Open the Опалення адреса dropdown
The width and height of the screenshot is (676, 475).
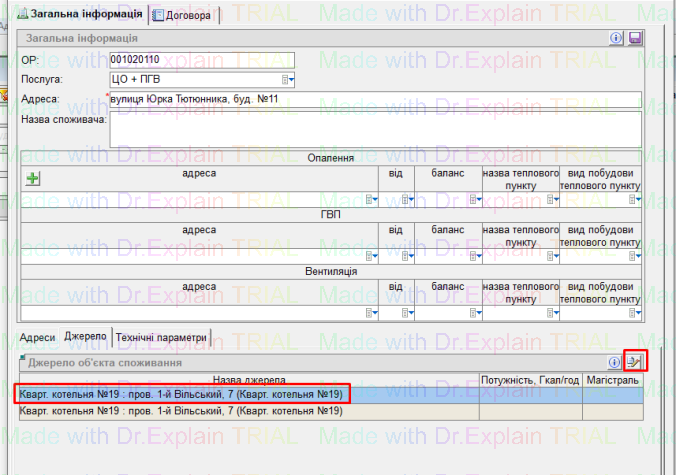coord(372,199)
